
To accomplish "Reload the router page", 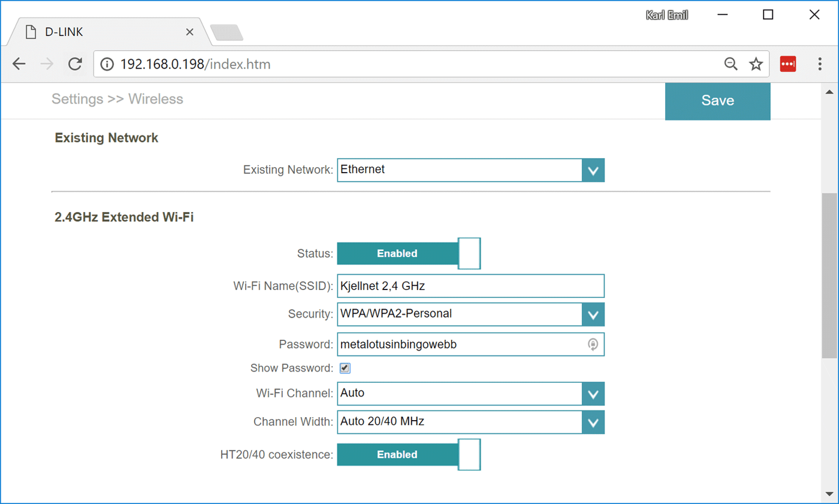I will [x=75, y=64].
